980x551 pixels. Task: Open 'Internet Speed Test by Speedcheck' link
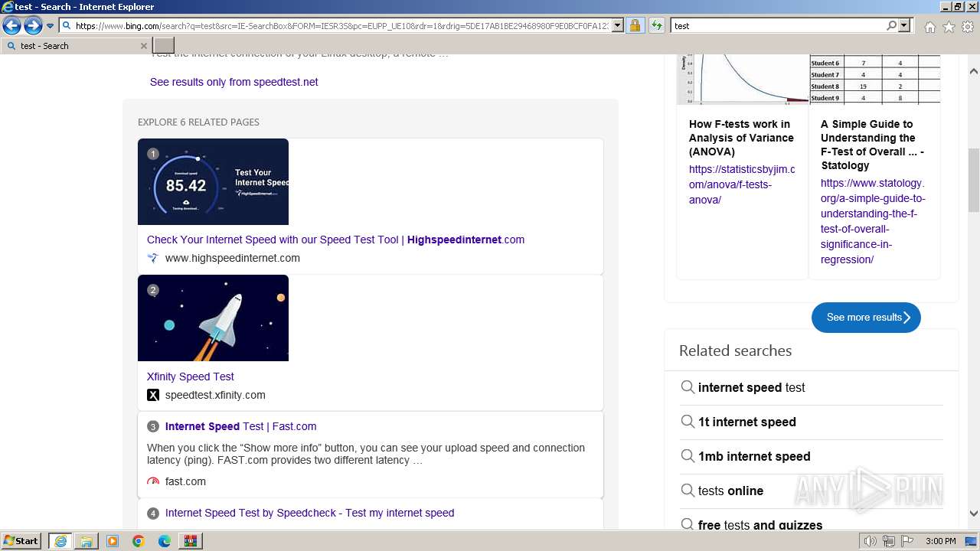[309, 513]
